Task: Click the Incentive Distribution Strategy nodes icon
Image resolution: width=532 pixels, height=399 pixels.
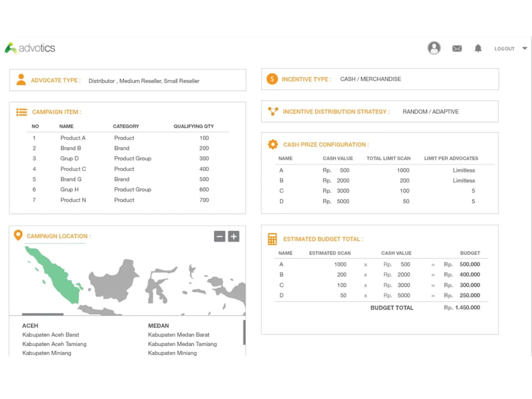Action: tap(273, 111)
